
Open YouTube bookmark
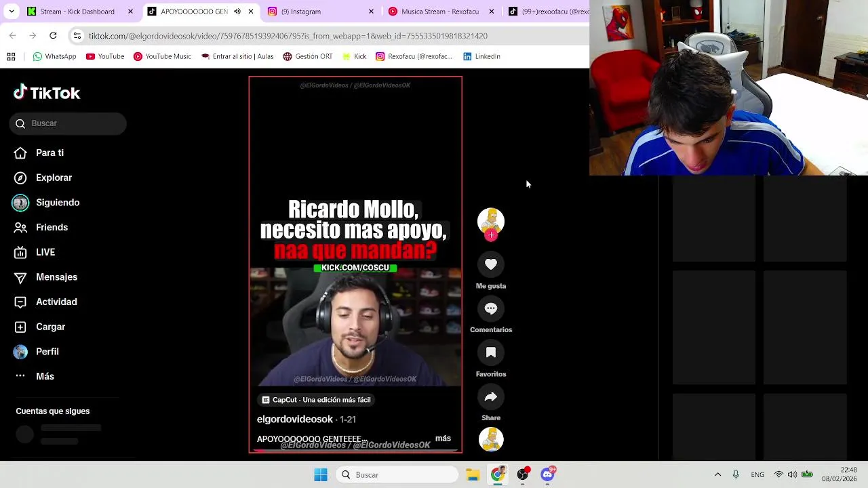105,57
